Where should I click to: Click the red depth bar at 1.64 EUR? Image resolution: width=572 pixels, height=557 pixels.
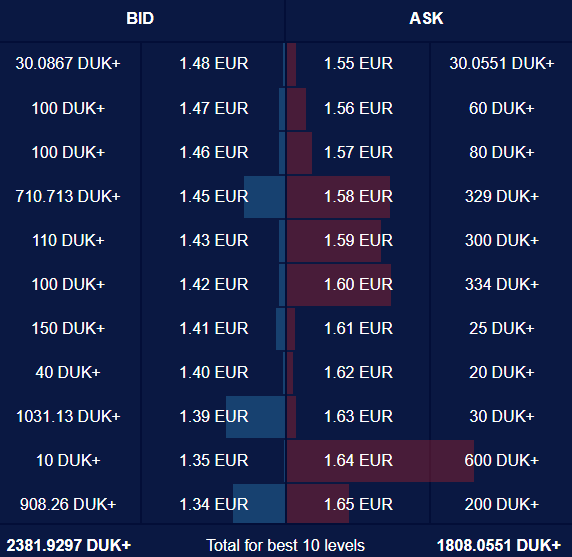click(x=380, y=461)
